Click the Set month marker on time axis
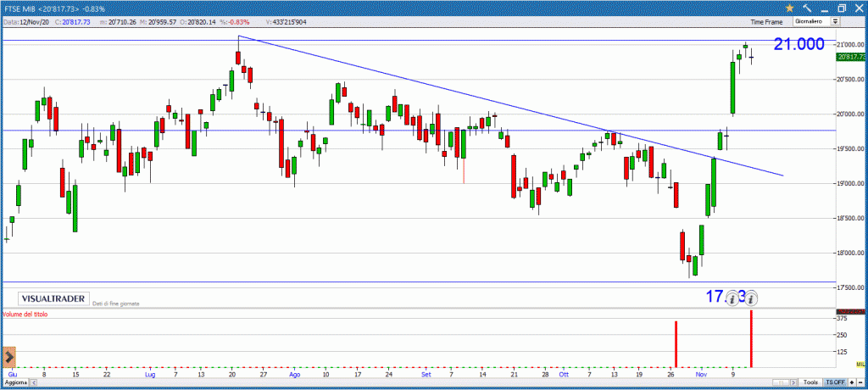 point(426,374)
